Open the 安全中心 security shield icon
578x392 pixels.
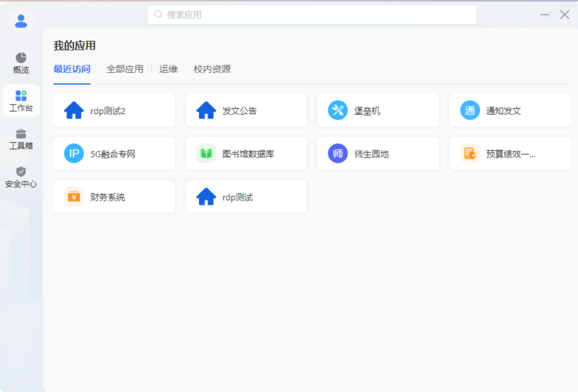21,171
